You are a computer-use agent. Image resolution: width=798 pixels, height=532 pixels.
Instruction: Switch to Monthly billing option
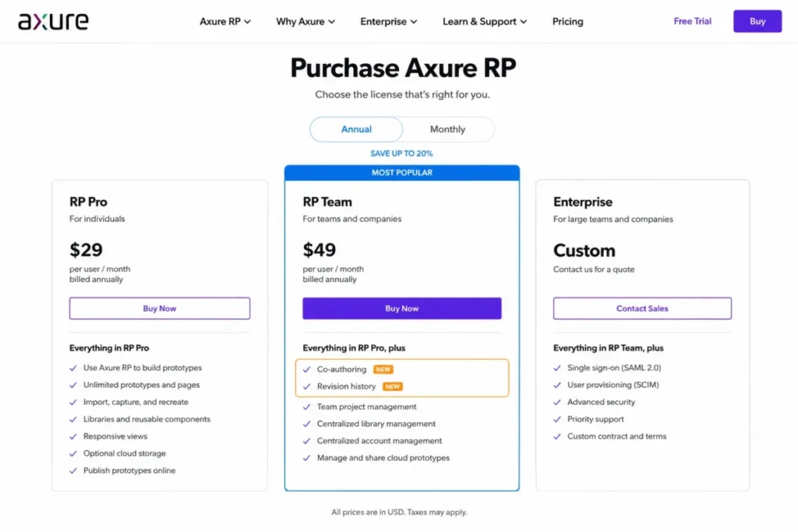(x=447, y=129)
